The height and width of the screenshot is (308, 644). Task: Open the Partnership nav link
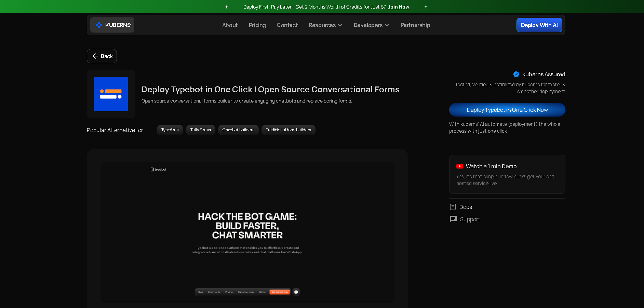tap(415, 25)
